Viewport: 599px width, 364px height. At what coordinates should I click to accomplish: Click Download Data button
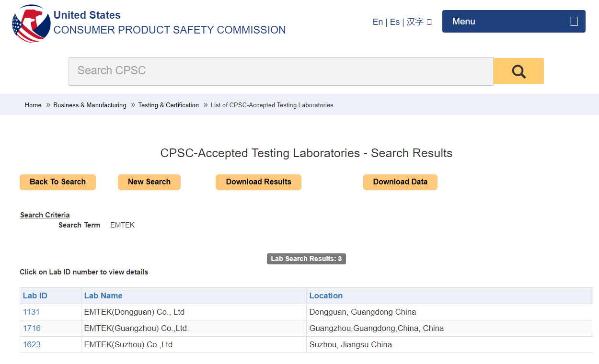click(x=400, y=182)
